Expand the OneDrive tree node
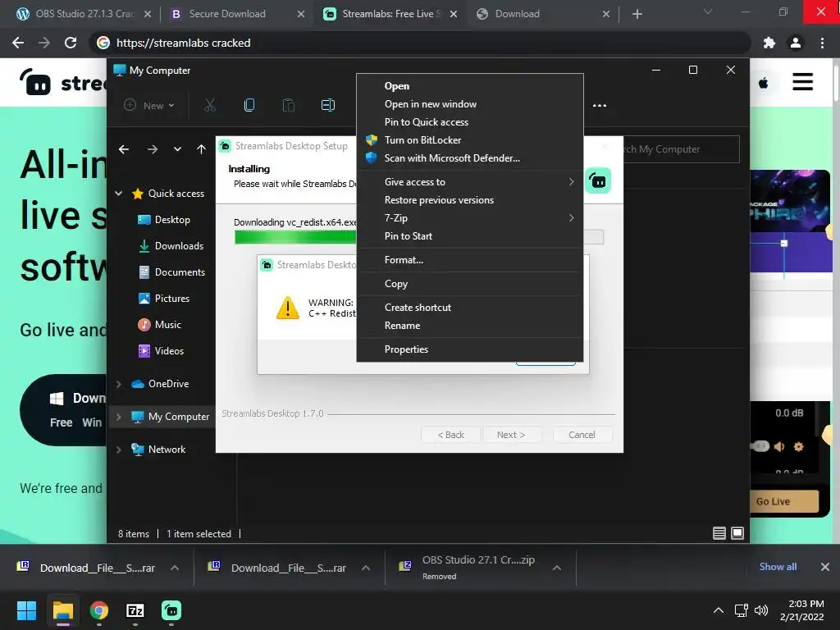Screen dimensions: 840x630 point(119,384)
